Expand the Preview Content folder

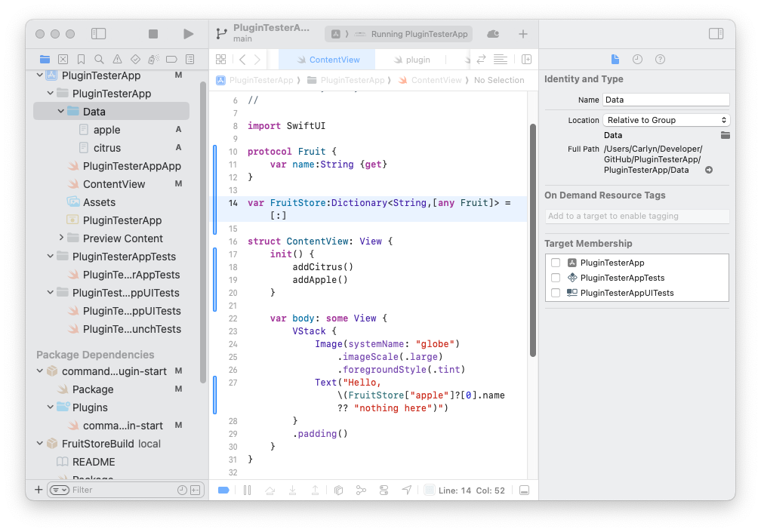click(x=61, y=238)
